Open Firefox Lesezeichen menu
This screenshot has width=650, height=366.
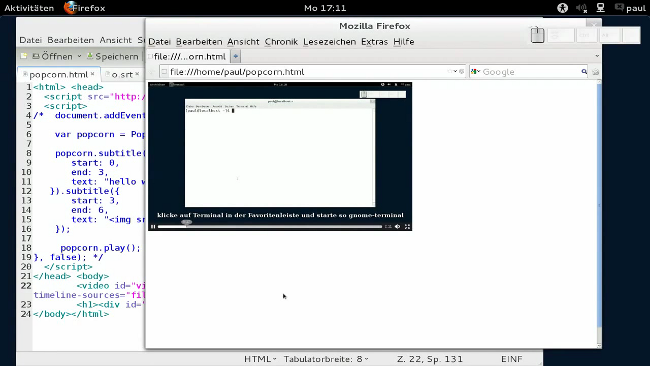(330, 41)
